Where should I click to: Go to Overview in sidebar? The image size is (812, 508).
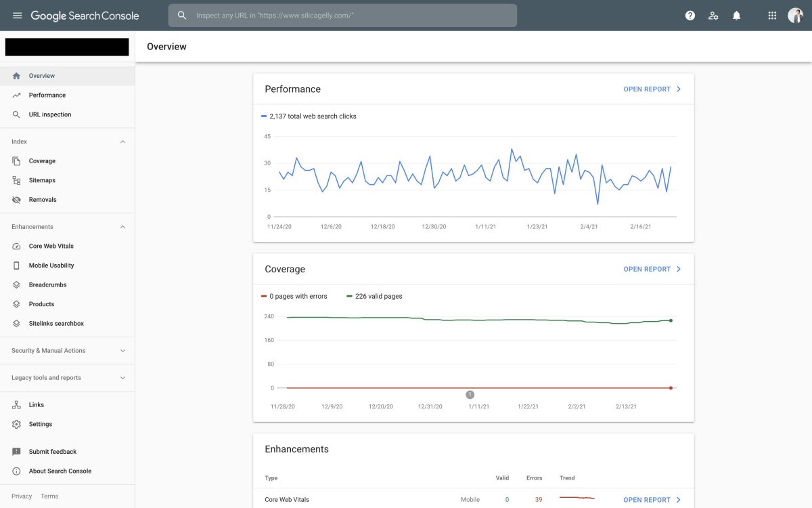coord(68,76)
